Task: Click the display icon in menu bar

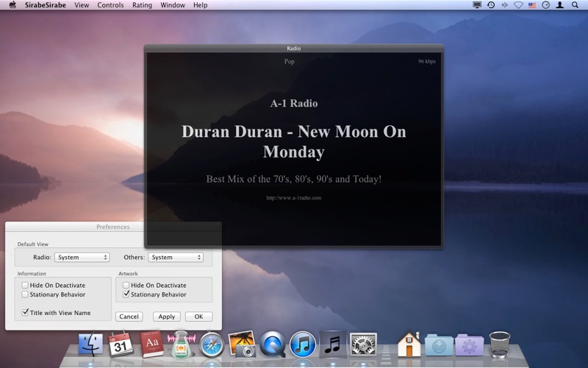Action: [x=477, y=5]
